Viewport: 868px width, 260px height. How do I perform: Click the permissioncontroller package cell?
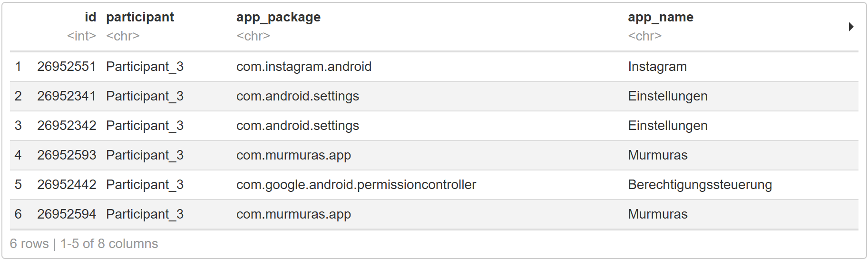tap(356, 185)
